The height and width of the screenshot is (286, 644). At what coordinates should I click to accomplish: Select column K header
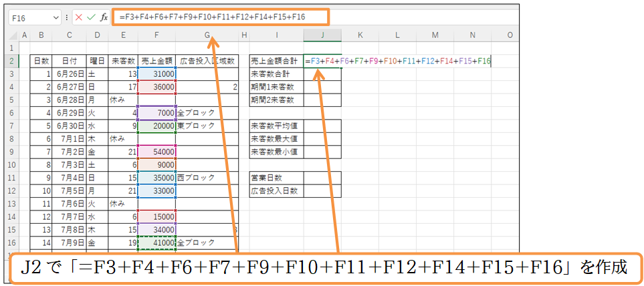tap(360, 35)
